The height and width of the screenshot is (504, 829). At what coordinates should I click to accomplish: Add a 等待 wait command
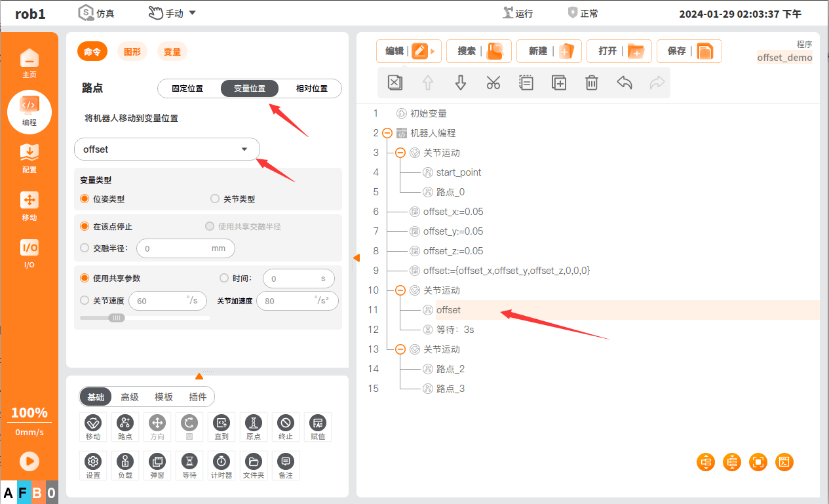coord(189,465)
